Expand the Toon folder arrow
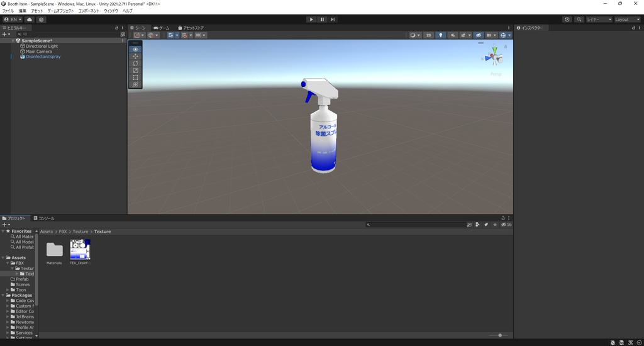The width and height of the screenshot is (644, 346). tap(8, 290)
